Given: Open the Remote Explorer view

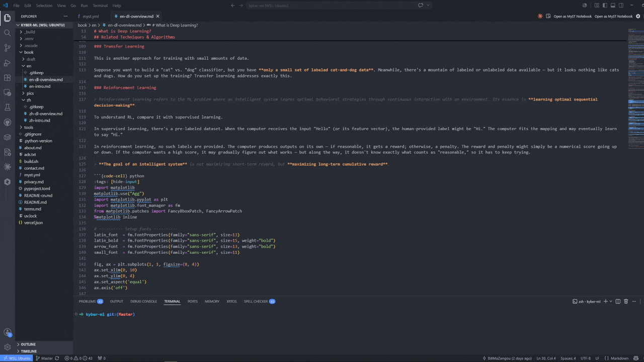Looking at the screenshot, I should (7, 93).
